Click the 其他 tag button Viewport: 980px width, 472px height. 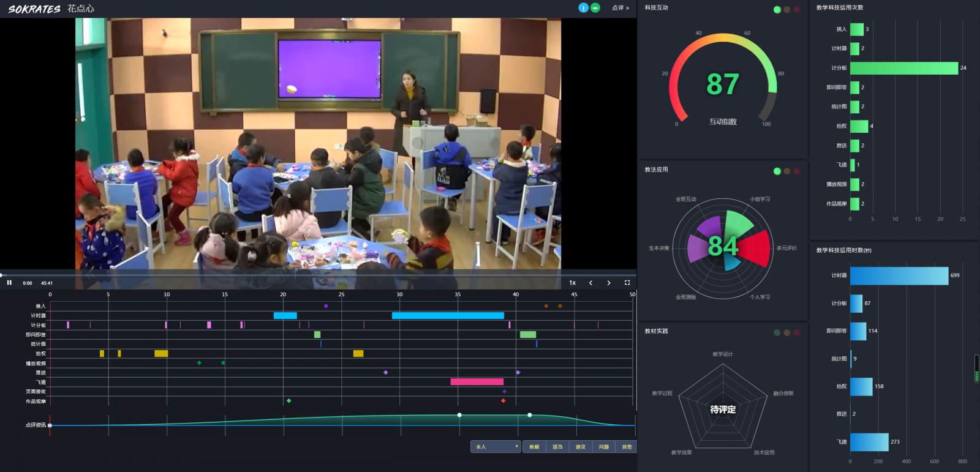[x=627, y=447]
